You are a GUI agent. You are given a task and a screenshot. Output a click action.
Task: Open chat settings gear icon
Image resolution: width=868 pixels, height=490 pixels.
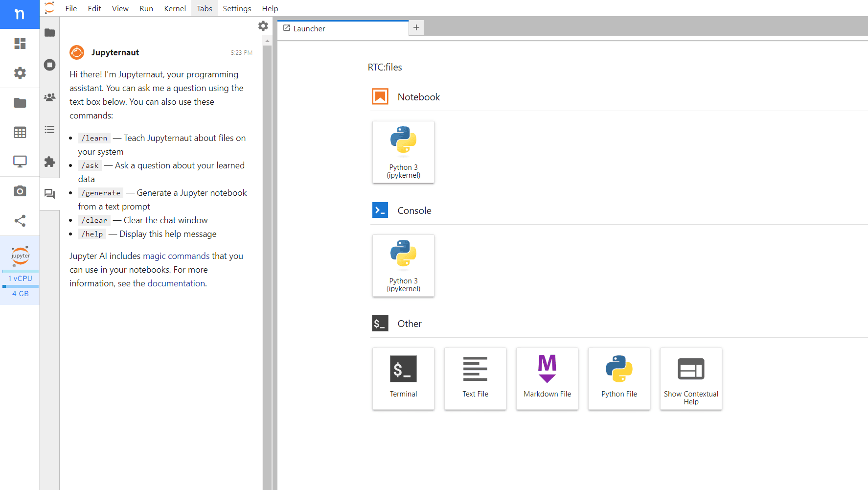[x=263, y=26]
